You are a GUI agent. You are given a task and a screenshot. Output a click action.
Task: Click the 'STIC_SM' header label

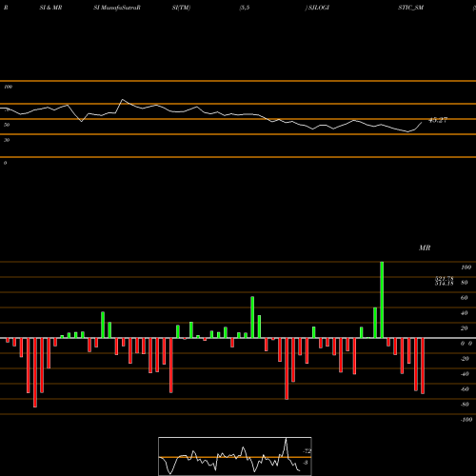[x=411, y=8]
